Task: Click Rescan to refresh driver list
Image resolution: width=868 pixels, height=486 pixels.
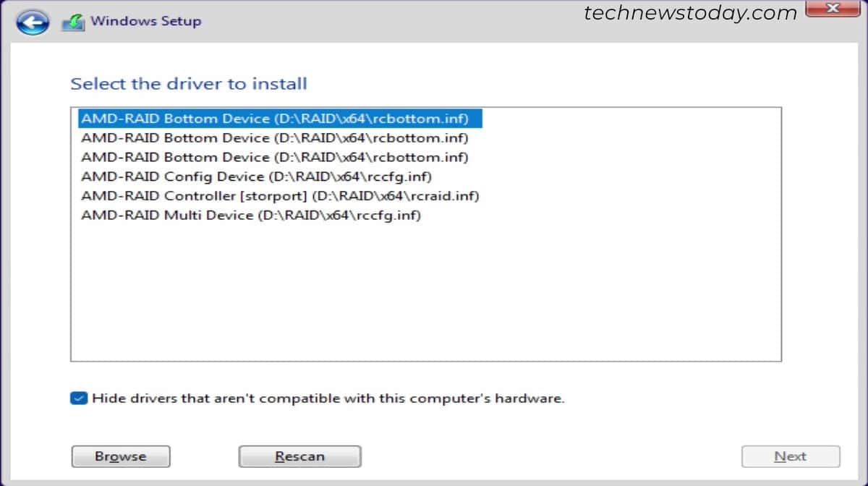Action: click(x=299, y=456)
